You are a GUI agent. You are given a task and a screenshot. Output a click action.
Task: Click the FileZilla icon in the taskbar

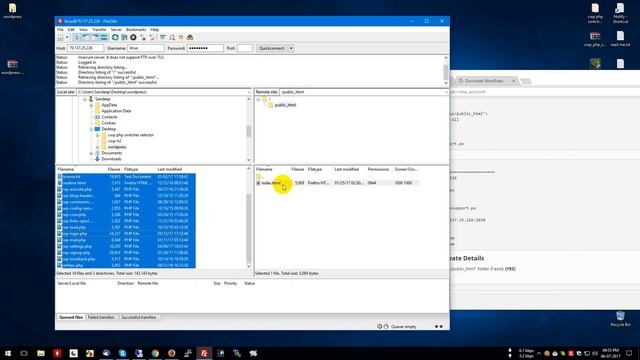point(204,353)
